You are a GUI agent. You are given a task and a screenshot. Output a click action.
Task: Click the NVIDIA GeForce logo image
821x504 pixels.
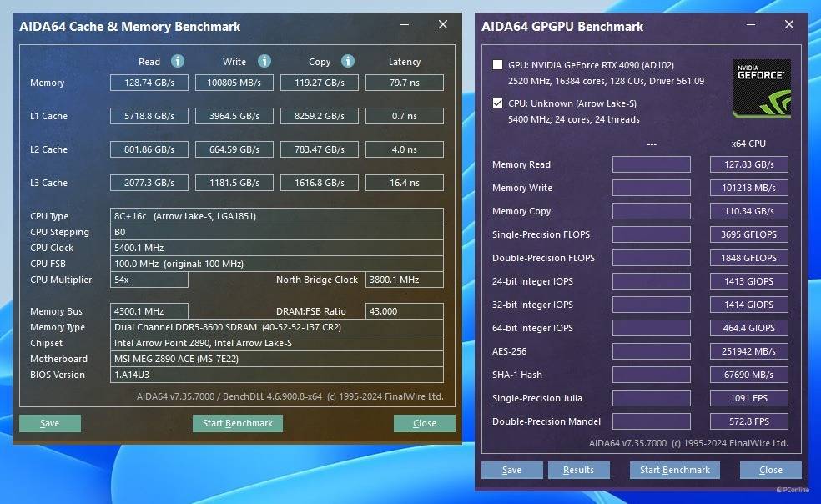coord(761,88)
